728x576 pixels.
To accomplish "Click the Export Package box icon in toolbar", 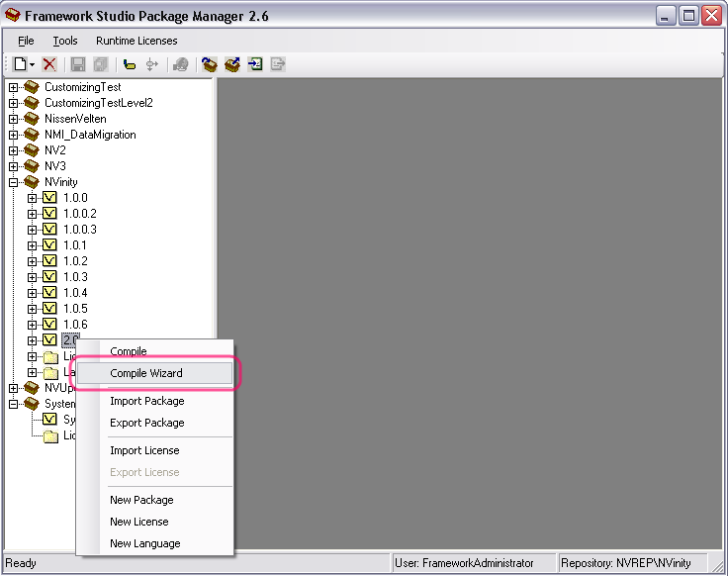I will pyautogui.click(x=232, y=64).
